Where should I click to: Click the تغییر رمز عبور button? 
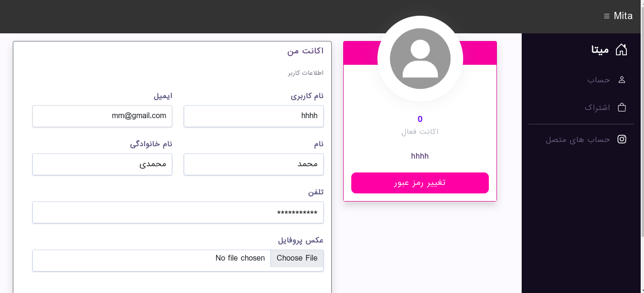click(x=420, y=183)
